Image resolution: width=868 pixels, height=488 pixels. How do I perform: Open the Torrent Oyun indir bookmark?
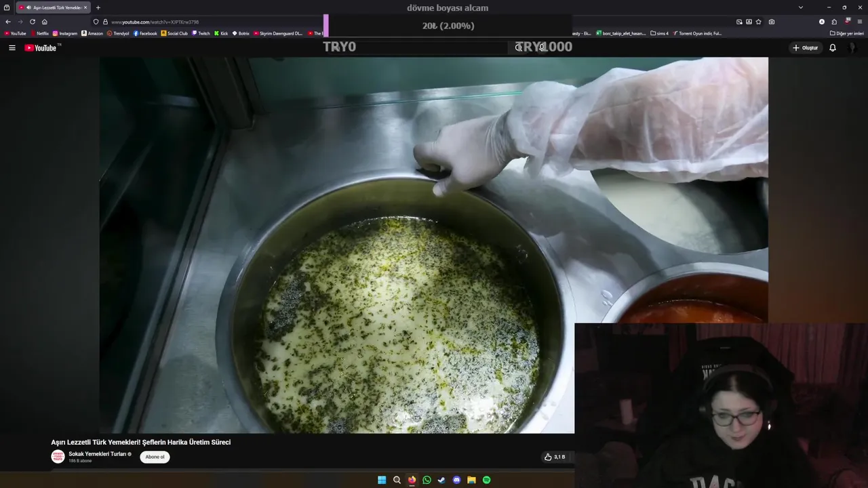point(697,33)
